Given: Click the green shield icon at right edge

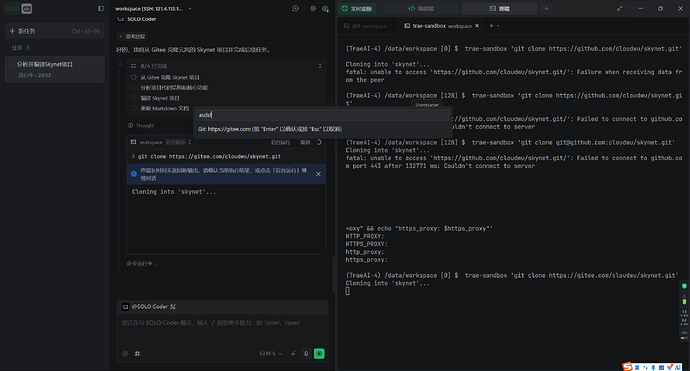Looking at the screenshot, I should point(684,287).
